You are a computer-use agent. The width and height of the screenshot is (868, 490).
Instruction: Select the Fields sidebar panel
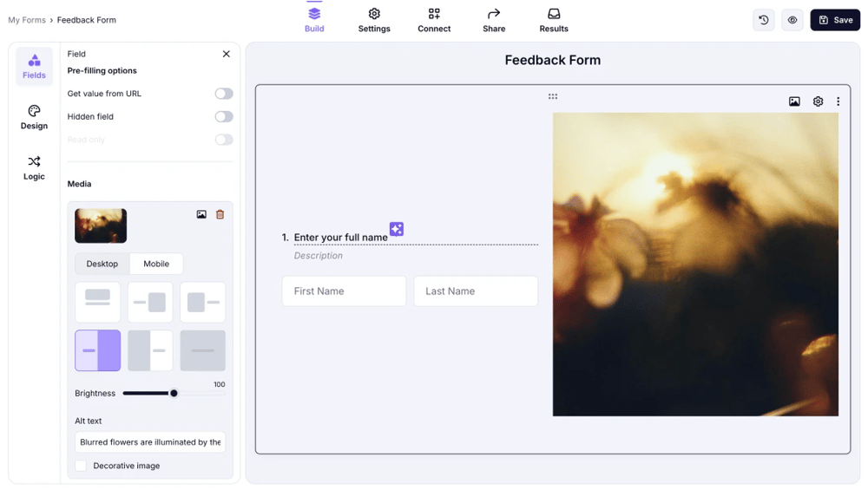pyautogui.click(x=34, y=67)
